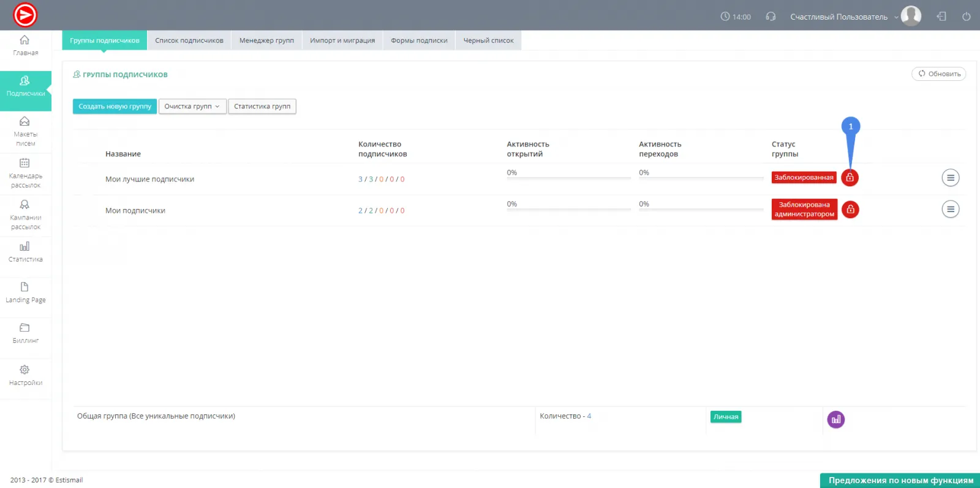Screen dimensions: 980x488
Task: Open actions menu for Мои лучшие подписчики
Action: (950, 178)
